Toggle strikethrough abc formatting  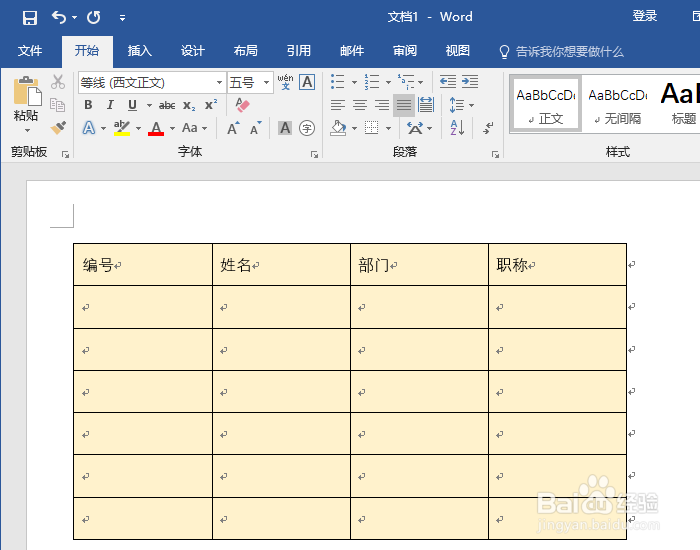click(167, 106)
